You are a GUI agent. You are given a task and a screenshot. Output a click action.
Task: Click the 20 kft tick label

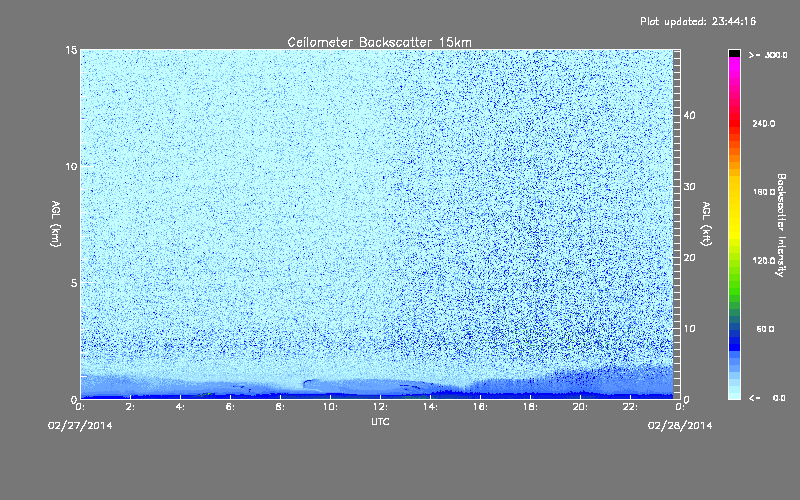689,258
